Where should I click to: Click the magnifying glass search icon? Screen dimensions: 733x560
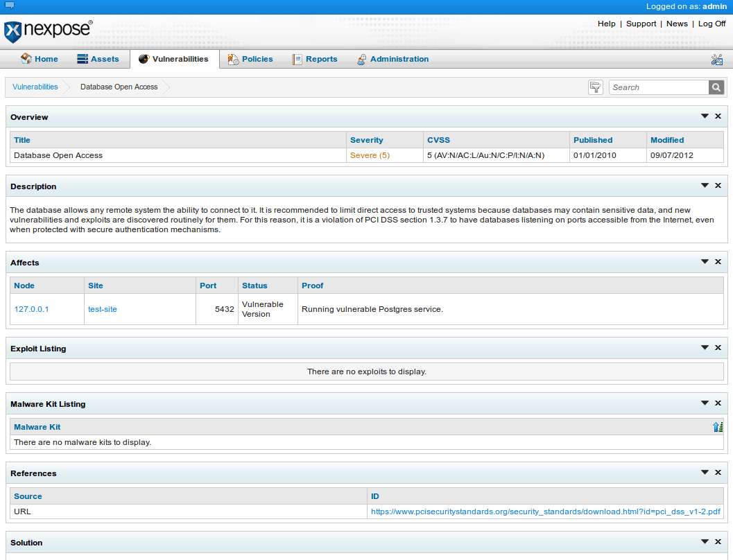716,87
